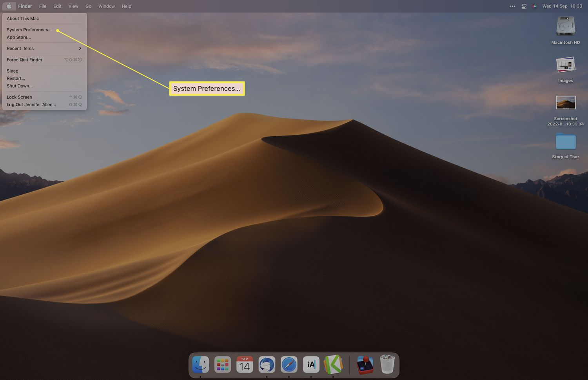Click Shut Down… in Apple menu
The height and width of the screenshot is (380, 588).
point(20,86)
